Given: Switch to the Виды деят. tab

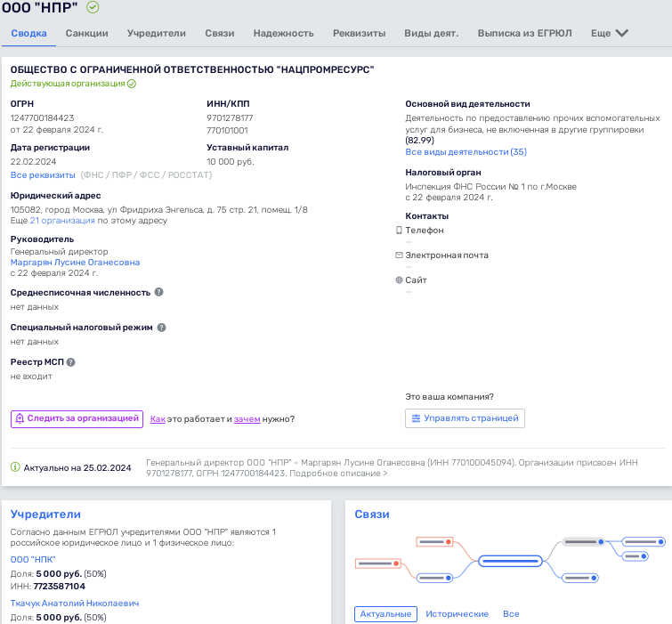Looking at the screenshot, I should coord(431,33).
